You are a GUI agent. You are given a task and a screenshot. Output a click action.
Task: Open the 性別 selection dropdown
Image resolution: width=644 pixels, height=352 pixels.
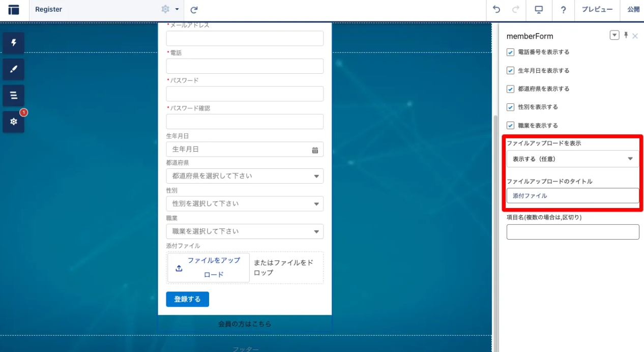tap(245, 204)
